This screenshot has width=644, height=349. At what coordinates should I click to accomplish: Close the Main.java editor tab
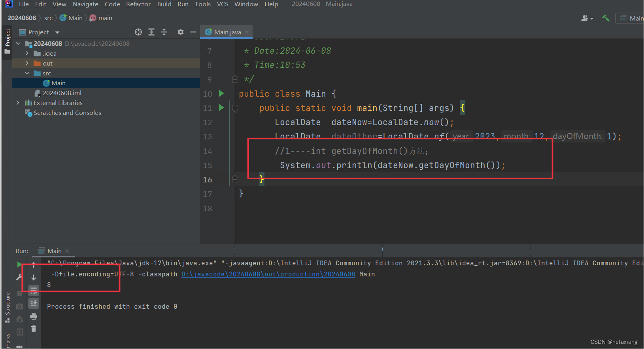pyautogui.click(x=247, y=32)
